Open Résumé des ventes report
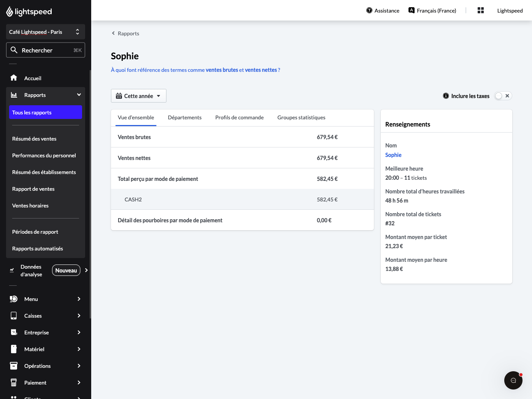The width and height of the screenshot is (532, 399). coord(34,139)
